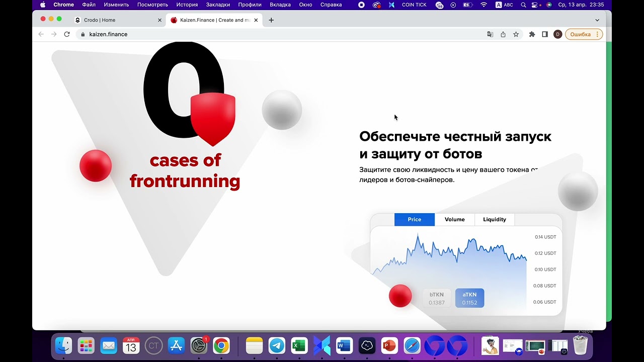The image size is (644, 362).
Task: Open Safari from the Dock
Action: tap(412, 345)
